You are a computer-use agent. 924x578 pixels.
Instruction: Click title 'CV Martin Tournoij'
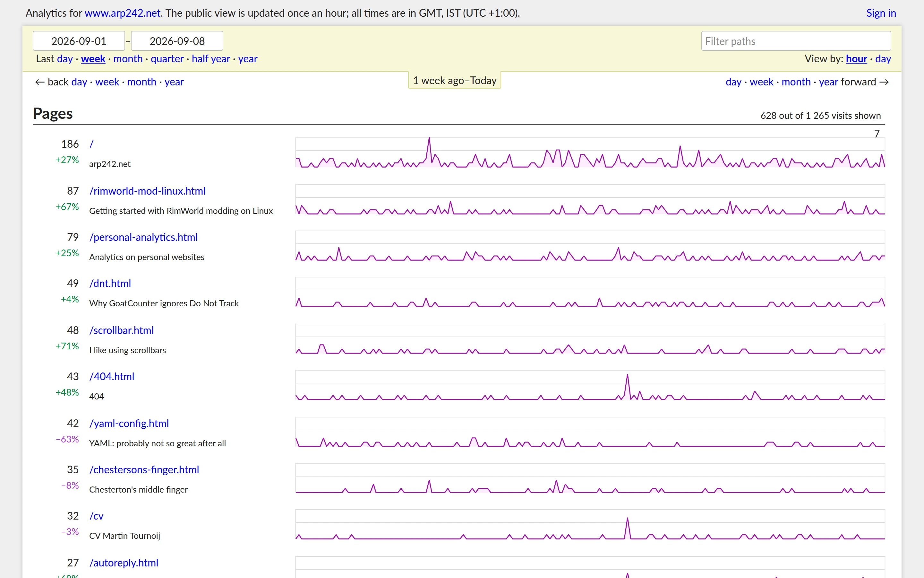click(124, 536)
